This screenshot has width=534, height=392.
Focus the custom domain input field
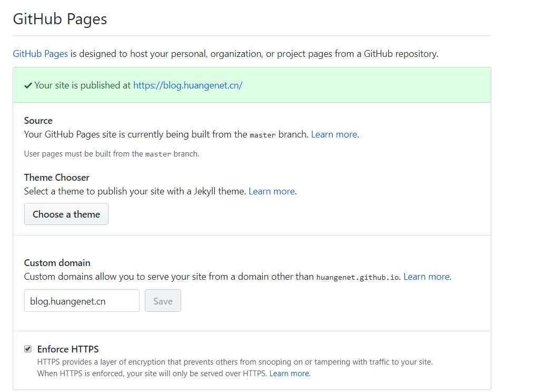pyautogui.click(x=82, y=301)
